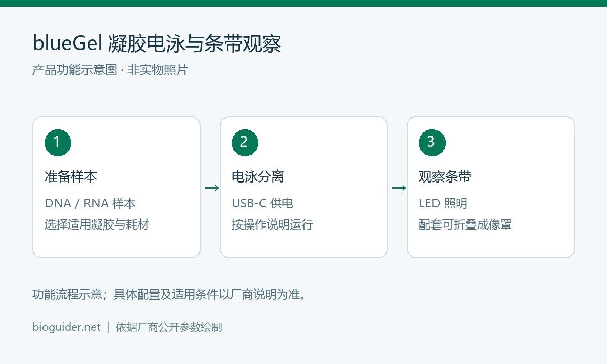Viewport: 607px width, 364px height.
Task: Click the text '配套可折叠成像罩'
Action: click(x=465, y=224)
